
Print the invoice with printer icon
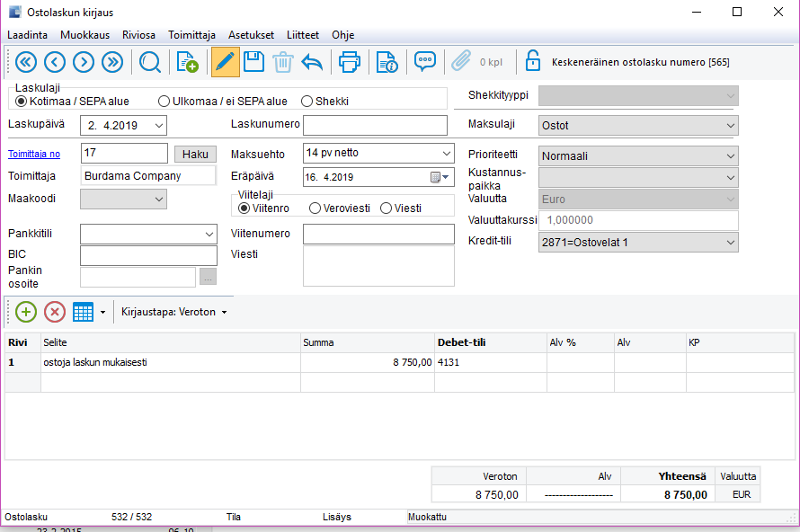[349, 62]
